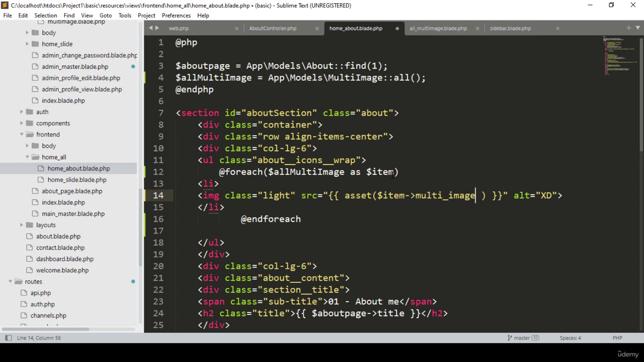Switch to all_multiimage.blade.php tab
The image size is (644, 362).
click(438, 28)
